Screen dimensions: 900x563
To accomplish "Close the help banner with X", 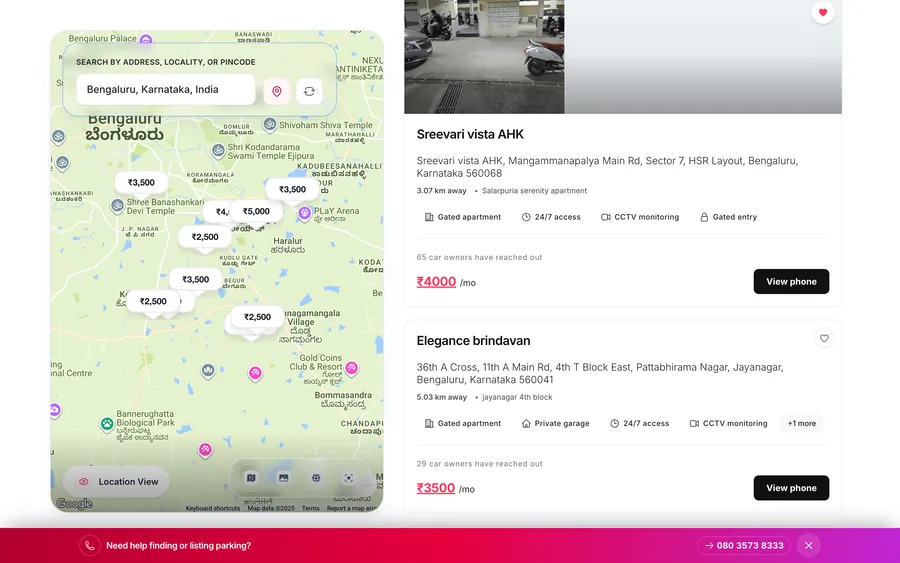I will pyautogui.click(x=808, y=546).
